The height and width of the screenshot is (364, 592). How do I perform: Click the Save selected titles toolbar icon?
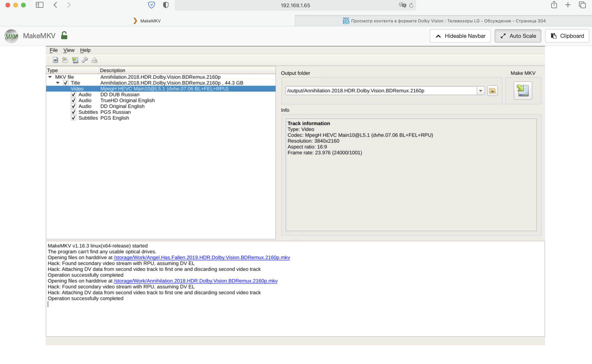point(75,60)
